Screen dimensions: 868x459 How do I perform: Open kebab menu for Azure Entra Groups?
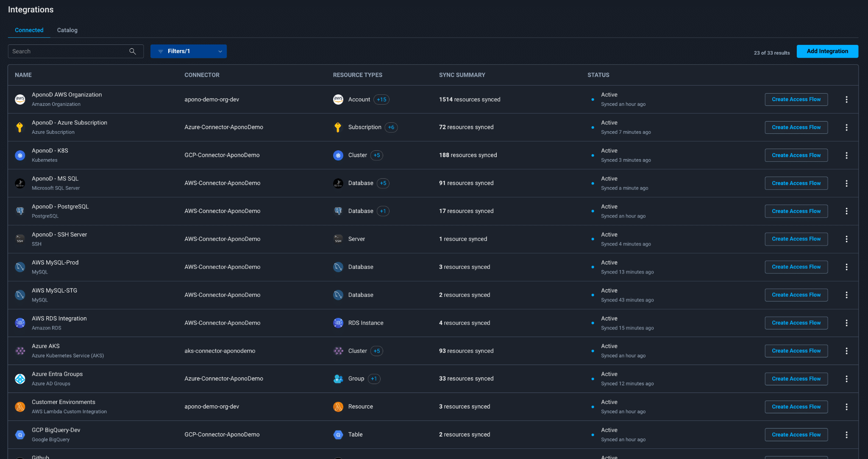coord(846,379)
